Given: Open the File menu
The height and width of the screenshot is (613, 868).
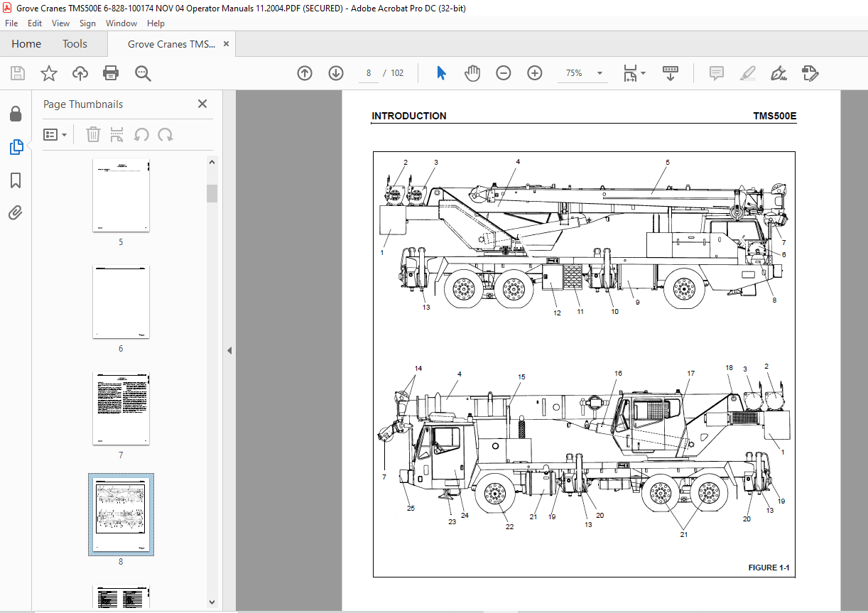Looking at the screenshot, I should 11,23.
